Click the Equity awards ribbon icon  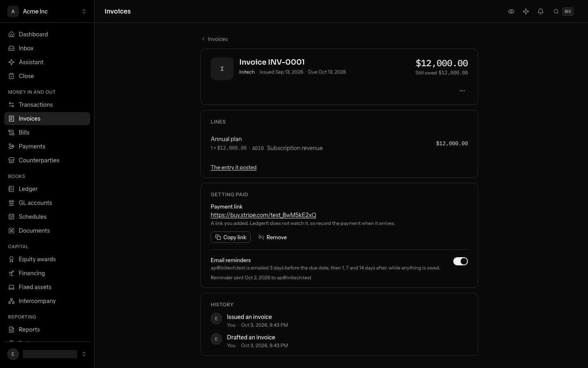click(x=11, y=259)
